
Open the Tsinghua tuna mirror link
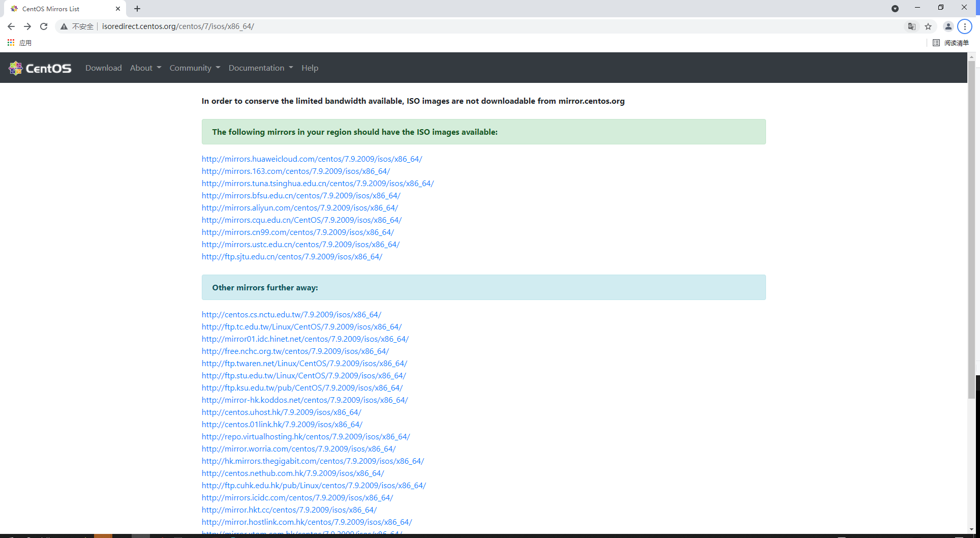click(x=318, y=184)
